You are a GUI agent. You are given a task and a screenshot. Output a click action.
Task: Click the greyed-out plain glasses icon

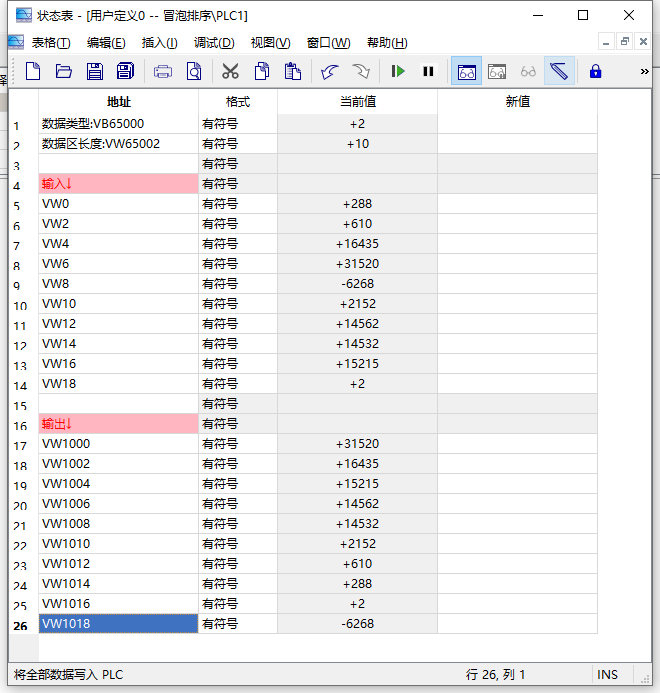pos(528,71)
